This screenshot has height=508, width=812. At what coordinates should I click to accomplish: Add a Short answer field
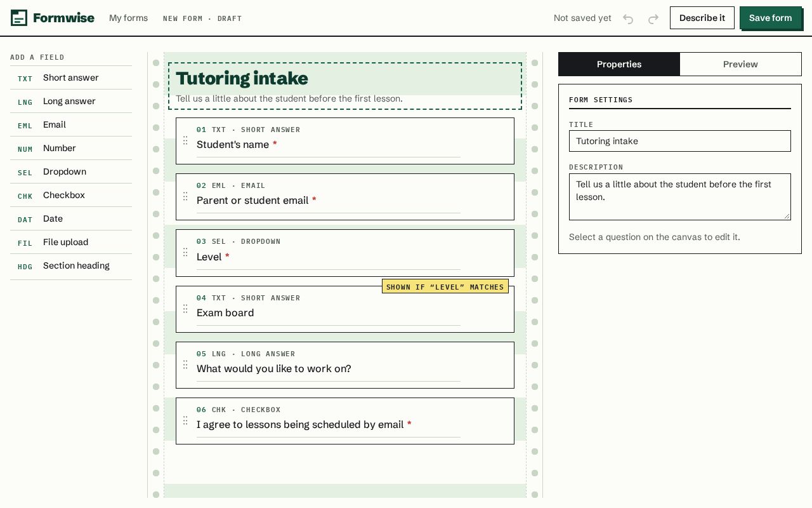tap(71, 77)
